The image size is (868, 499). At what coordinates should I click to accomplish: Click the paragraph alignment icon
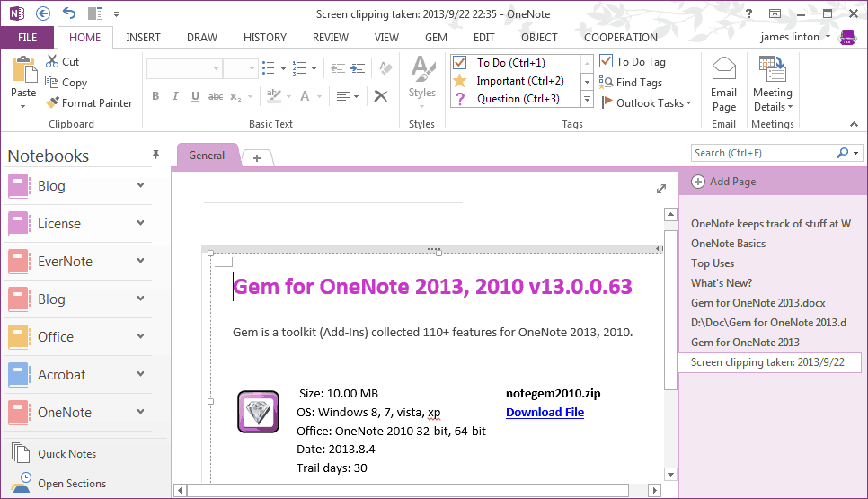point(342,96)
